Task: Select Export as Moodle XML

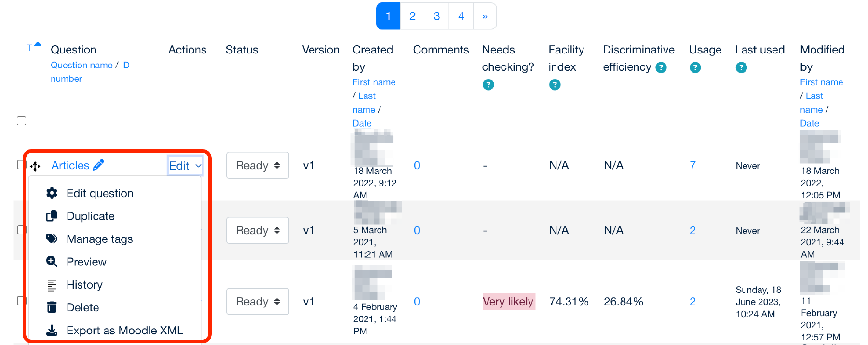Action: (x=124, y=331)
